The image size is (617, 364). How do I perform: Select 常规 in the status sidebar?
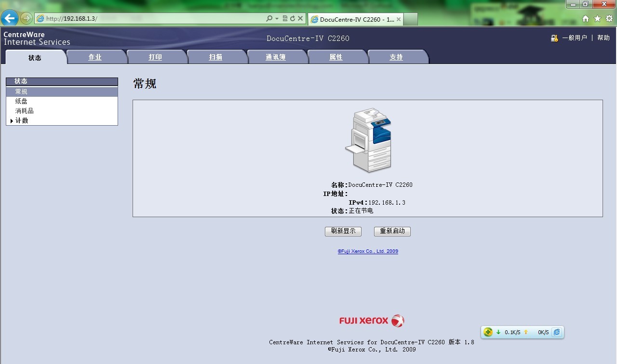point(62,91)
